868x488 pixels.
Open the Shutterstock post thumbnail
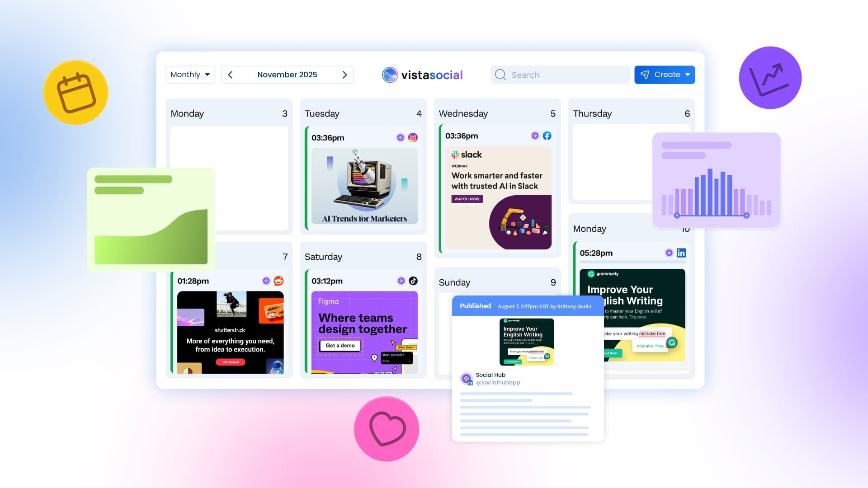tap(231, 332)
